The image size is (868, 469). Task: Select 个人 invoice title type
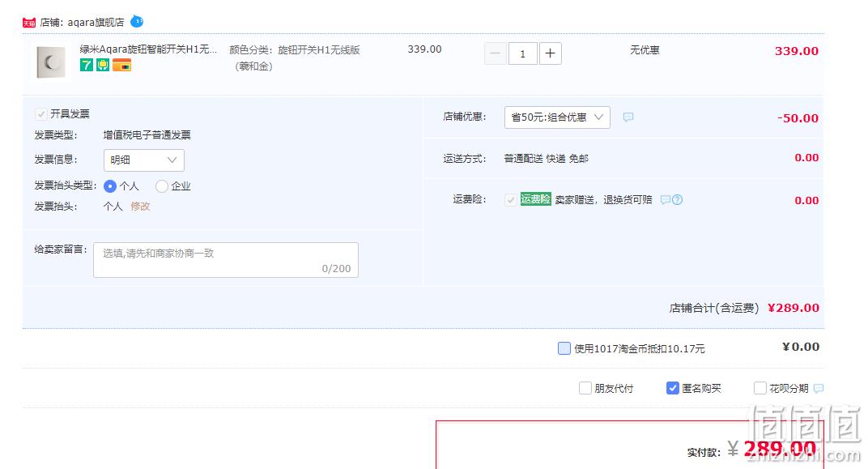click(x=110, y=186)
